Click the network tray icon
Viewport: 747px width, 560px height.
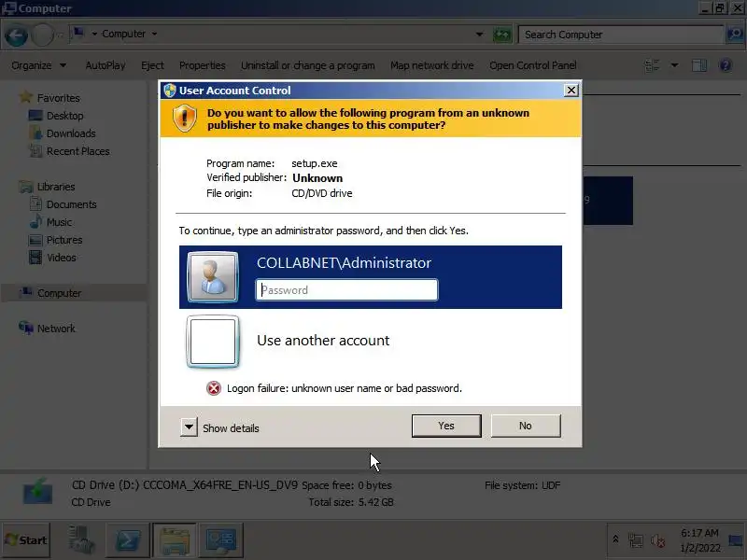pos(636,540)
